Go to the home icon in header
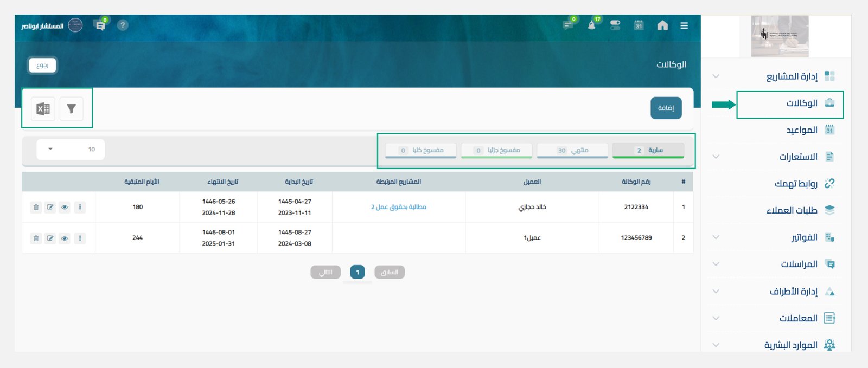Viewport: 868px width, 368px height. click(x=662, y=25)
